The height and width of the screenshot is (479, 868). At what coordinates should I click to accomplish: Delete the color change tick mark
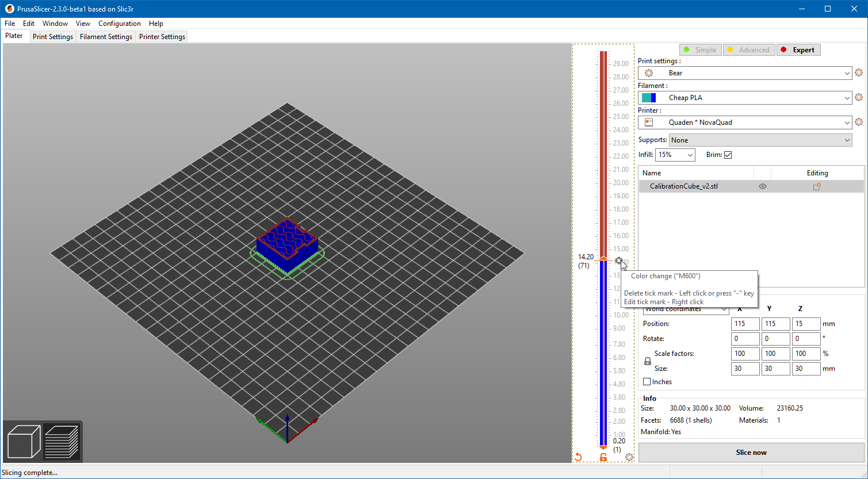(618, 261)
